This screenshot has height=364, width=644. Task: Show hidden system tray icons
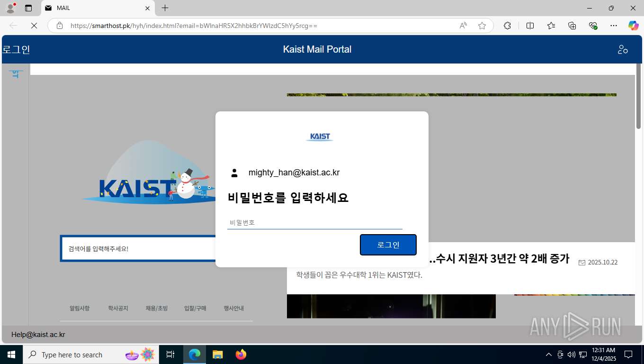click(549, 355)
